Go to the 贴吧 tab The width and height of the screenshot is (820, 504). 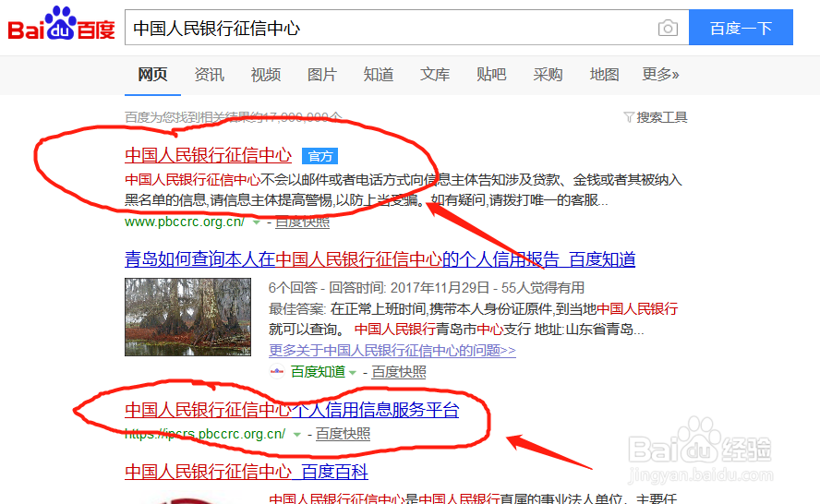(491, 75)
